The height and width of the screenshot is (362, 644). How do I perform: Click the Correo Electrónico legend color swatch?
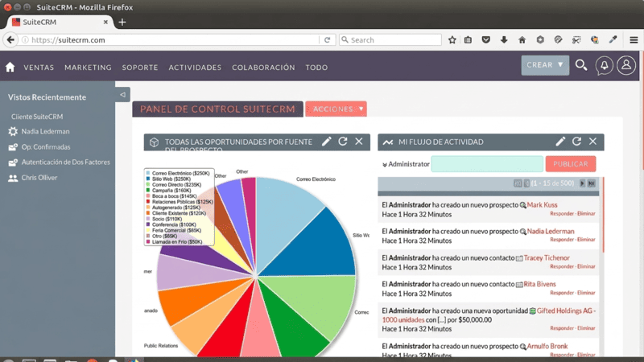148,173
